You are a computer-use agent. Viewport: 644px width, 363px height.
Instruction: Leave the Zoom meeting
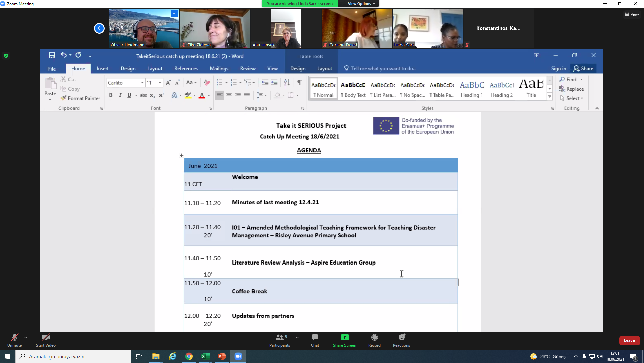pyautogui.click(x=629, y=340)
